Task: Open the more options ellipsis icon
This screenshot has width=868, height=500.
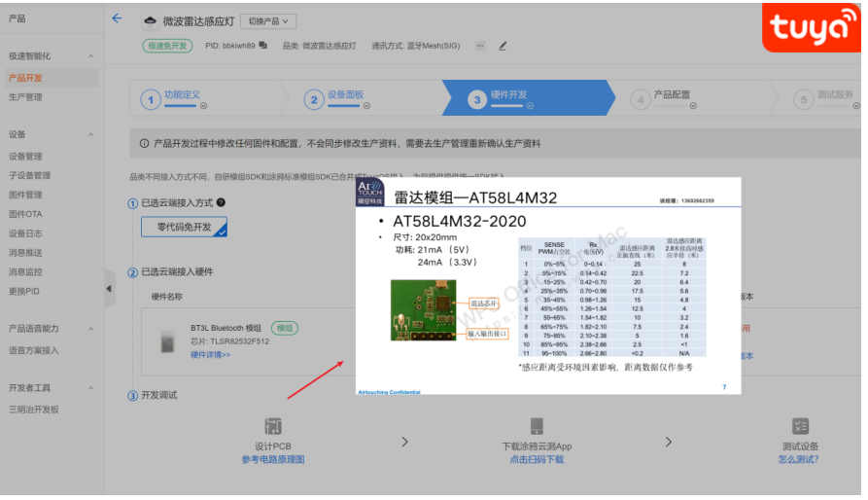Action: (480, 46)
